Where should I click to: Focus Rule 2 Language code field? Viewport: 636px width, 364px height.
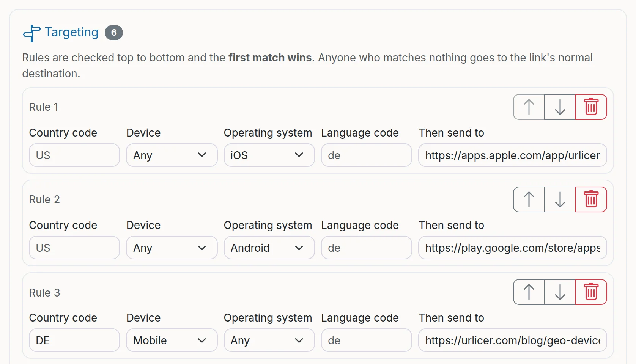tap(367, 248)
